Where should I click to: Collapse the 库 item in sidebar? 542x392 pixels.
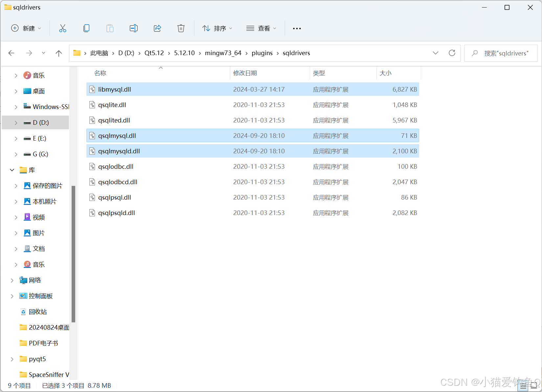tap(12, 170)
